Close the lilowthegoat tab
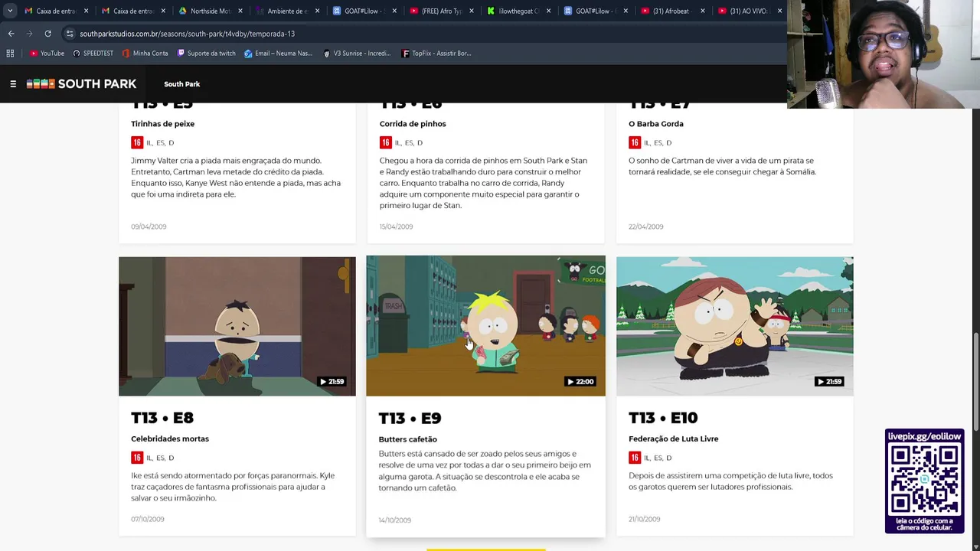The height and width of the screenshot is (551, 980). (x=548, y=11)
